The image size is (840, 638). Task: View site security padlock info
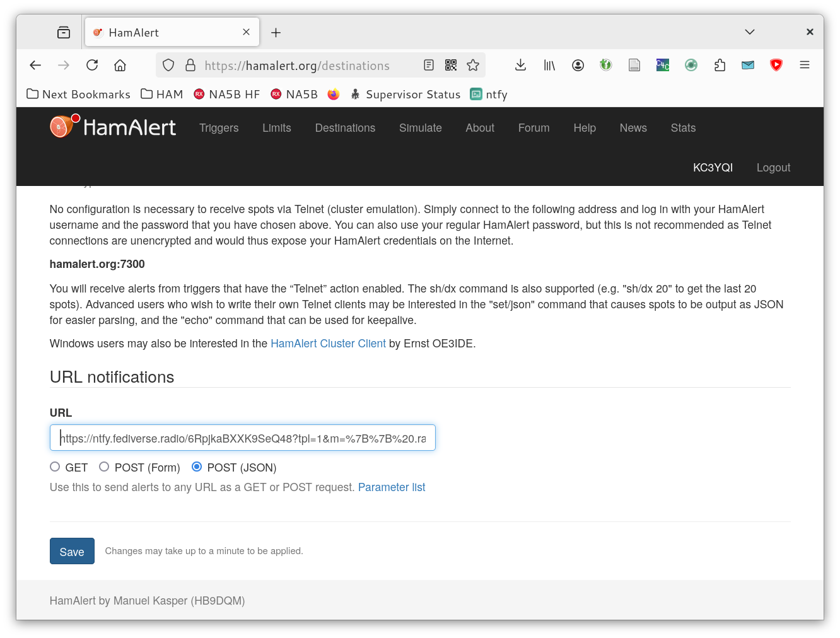point(190,65)
